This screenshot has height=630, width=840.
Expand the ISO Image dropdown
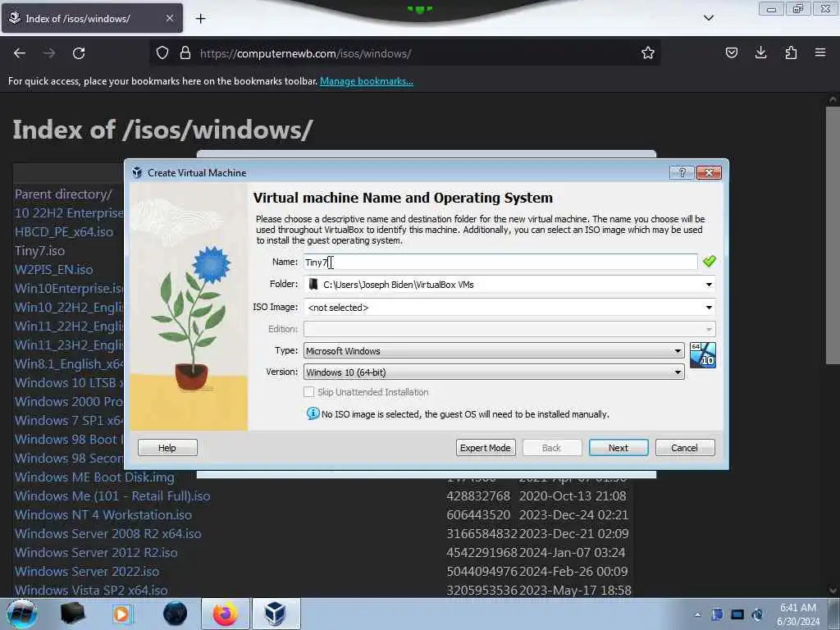coord(709,308)
